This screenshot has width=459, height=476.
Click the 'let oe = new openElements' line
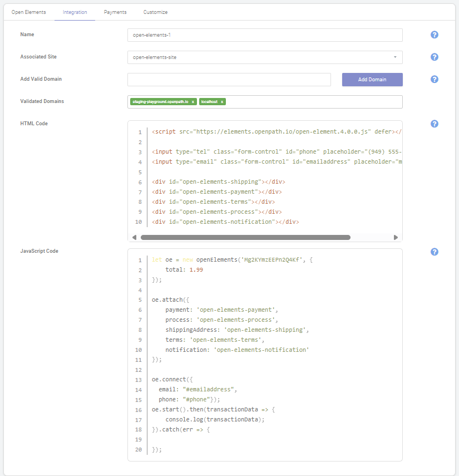(x=232, y=260)
